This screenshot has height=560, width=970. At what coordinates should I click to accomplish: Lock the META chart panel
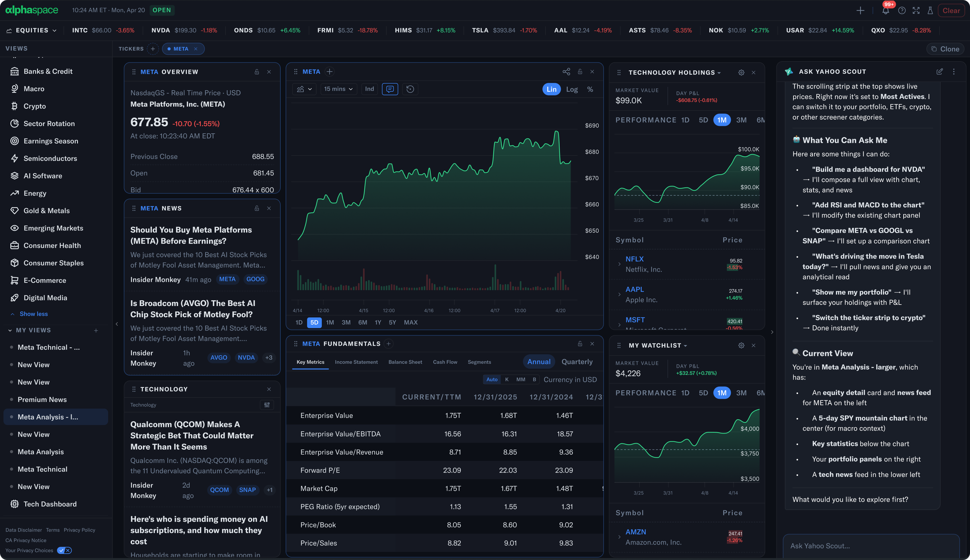click(x=580, y=72)
